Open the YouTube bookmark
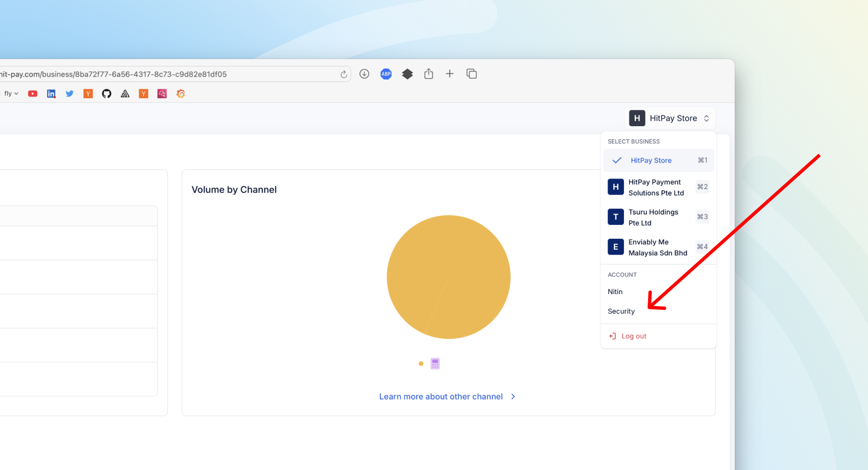This screenshot has height=470, width=868. click(33, 94)
